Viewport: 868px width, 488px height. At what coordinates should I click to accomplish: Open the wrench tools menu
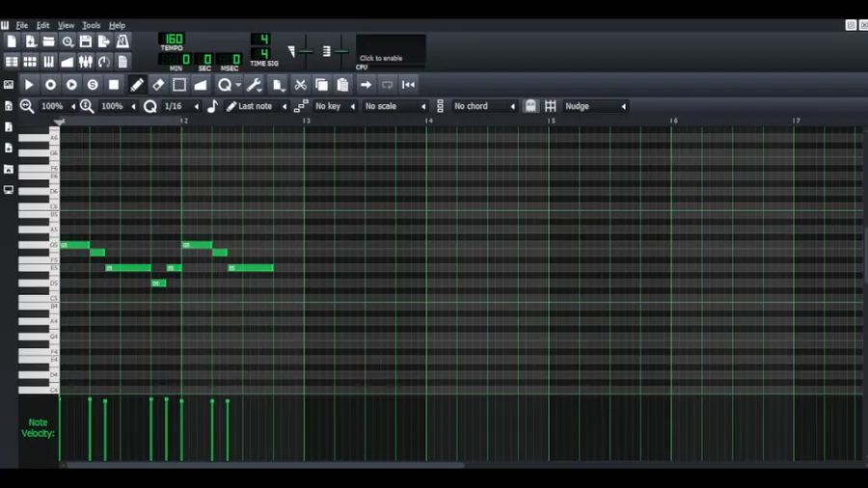tap(254, 85)
